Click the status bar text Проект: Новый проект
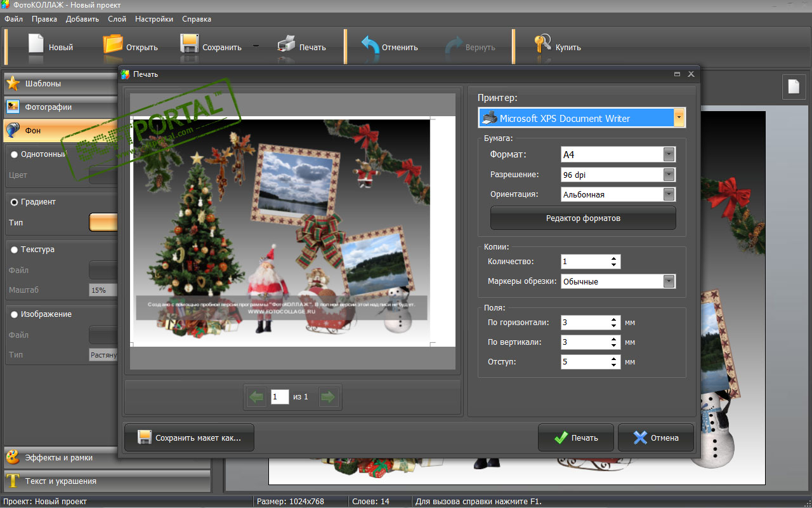Screen dimensions: 812x508 pos(45,502)
